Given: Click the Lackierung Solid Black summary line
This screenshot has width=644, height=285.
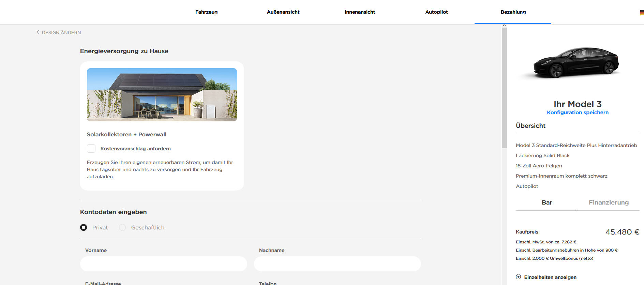Looking at the screenshot, I should pyautogui.click(x=543, y=155).
